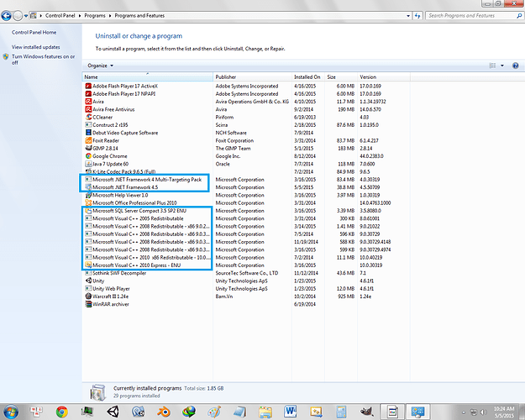Click the Debut Video Capture Software icon
Screen dimensions: 525x420
(88, 133)
